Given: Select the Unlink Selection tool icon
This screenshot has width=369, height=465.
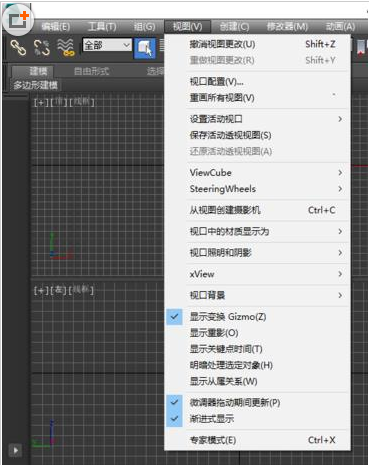Looking at the screenshot, I should [x=42, y=48].
